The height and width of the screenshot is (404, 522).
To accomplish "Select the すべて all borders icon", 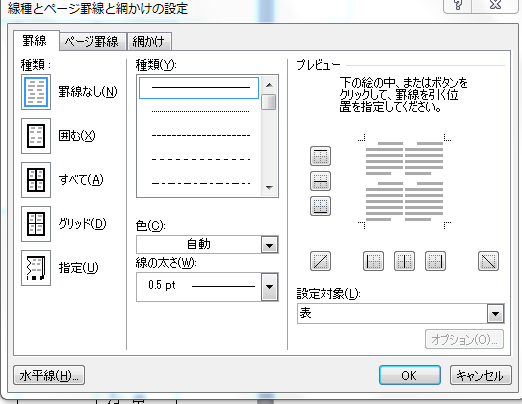I will [36, 180].
